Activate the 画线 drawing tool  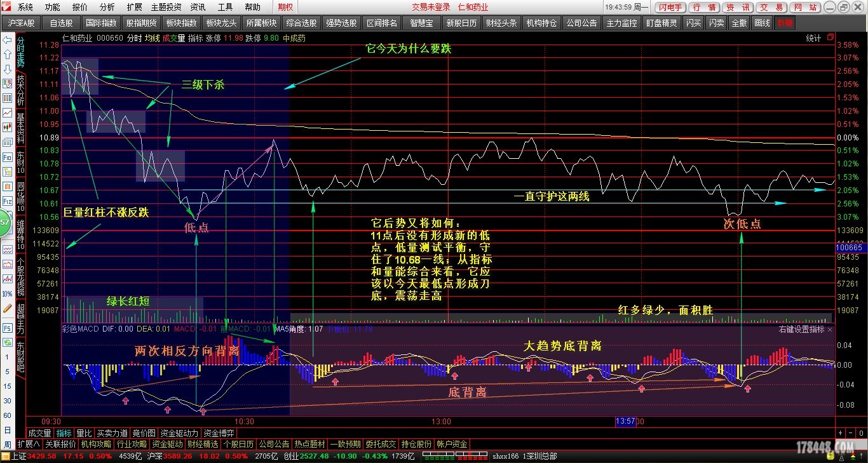761,22
